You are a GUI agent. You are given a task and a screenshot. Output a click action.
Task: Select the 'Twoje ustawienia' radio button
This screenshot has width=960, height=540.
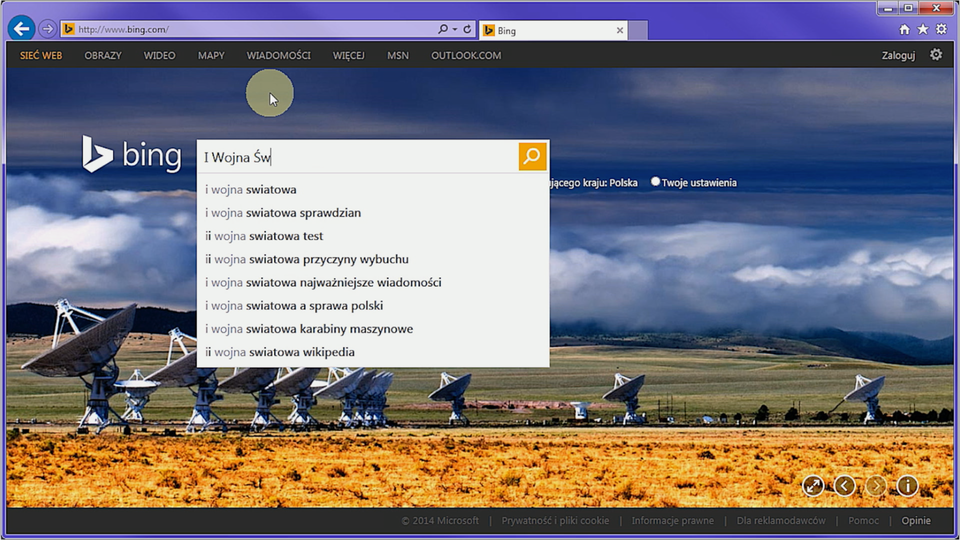point(655,181)
